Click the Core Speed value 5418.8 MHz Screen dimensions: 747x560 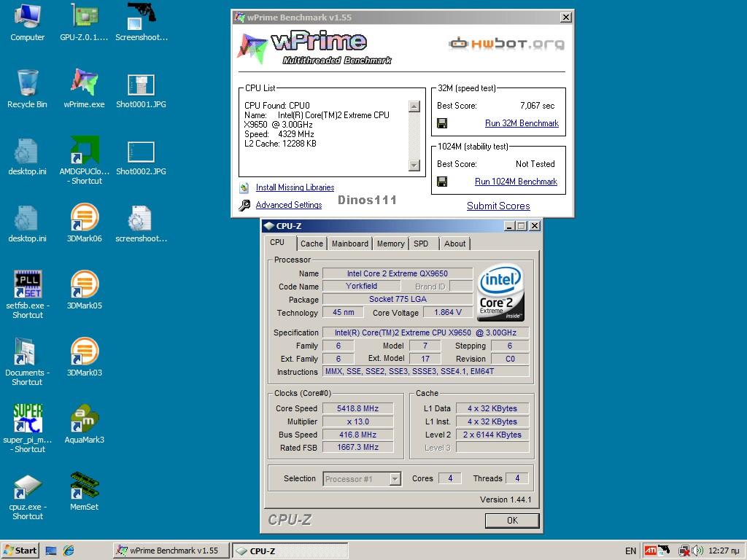pos(357,408)
